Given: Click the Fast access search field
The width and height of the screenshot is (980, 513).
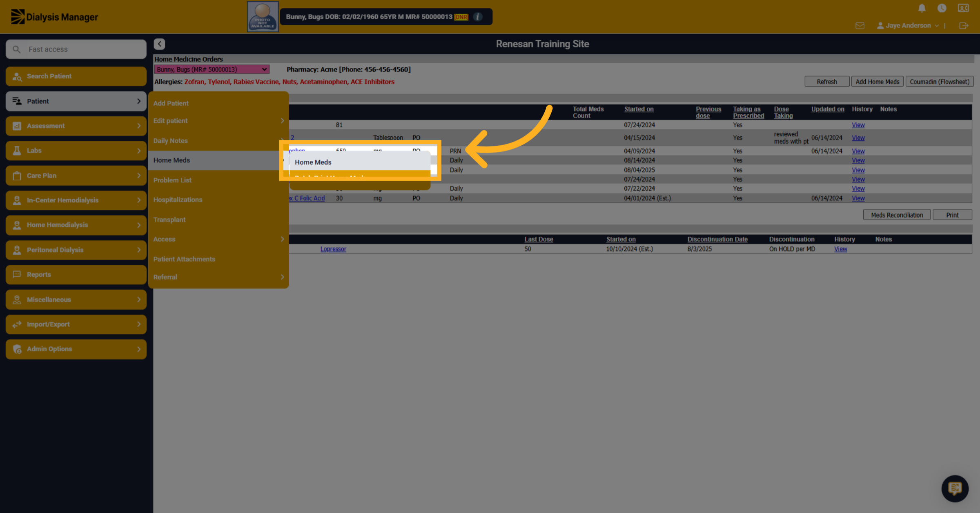Looking at the screenshot, I should [x=76, y=49].
